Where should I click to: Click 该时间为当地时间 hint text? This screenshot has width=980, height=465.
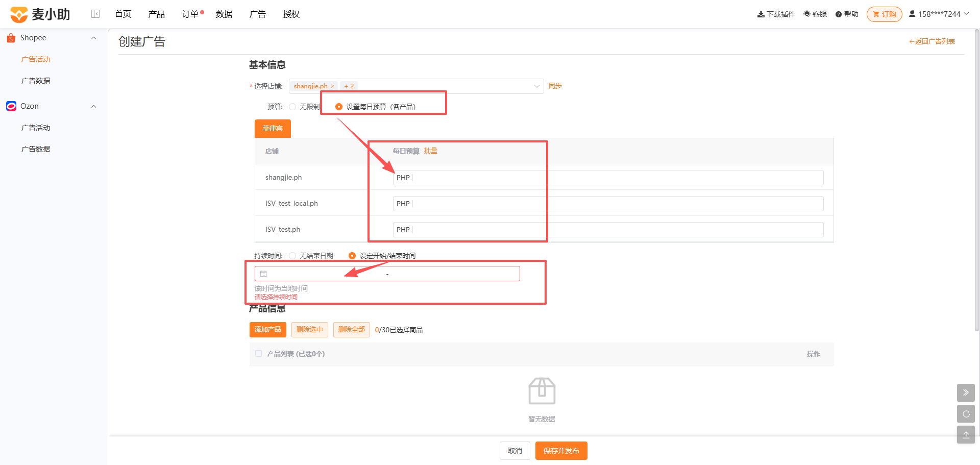tap(281, 288)
